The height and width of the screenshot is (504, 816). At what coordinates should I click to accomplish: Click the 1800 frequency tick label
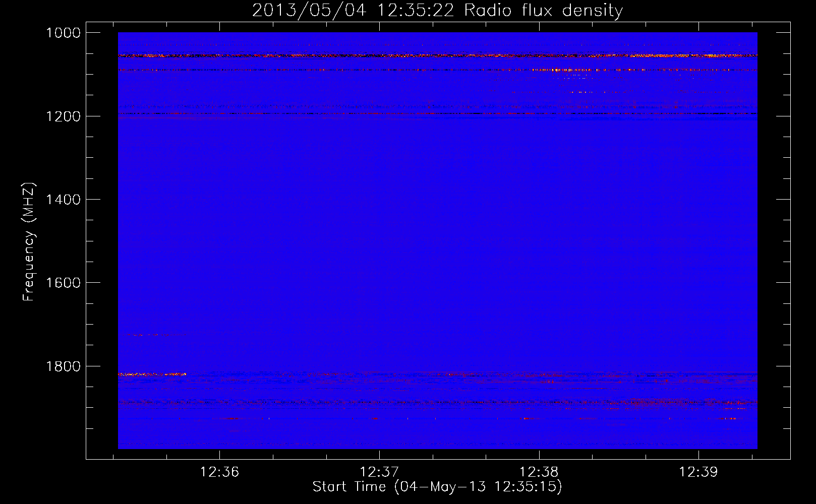64,366
